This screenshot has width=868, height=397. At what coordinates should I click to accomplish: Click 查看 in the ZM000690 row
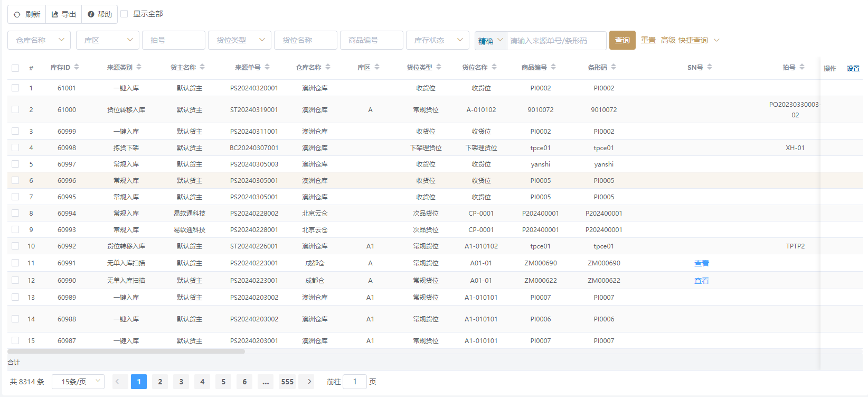[702, 263]
